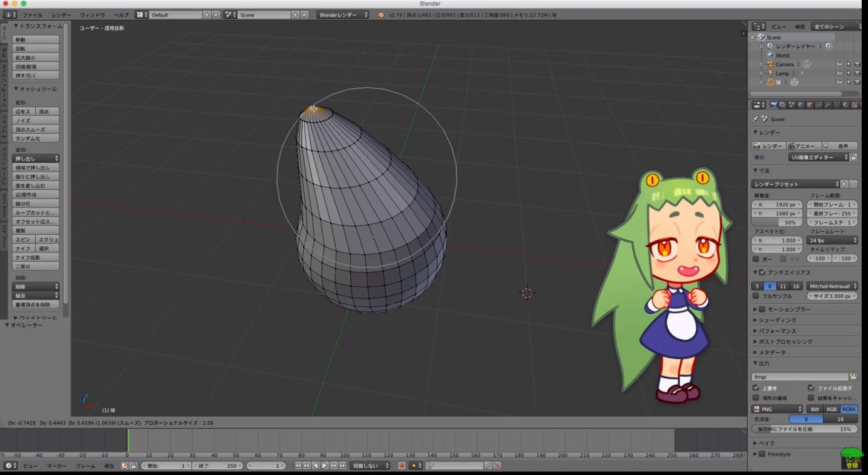Add a new scene next to Scene field

296,14
